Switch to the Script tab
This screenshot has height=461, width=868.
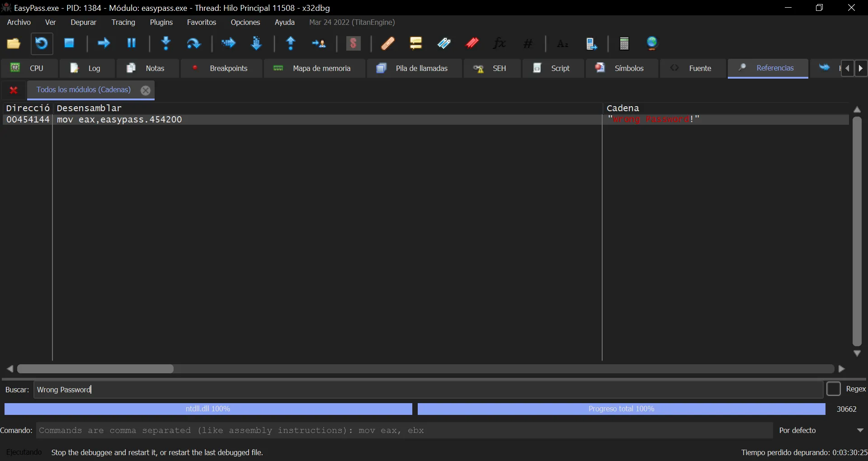(553, 68)
